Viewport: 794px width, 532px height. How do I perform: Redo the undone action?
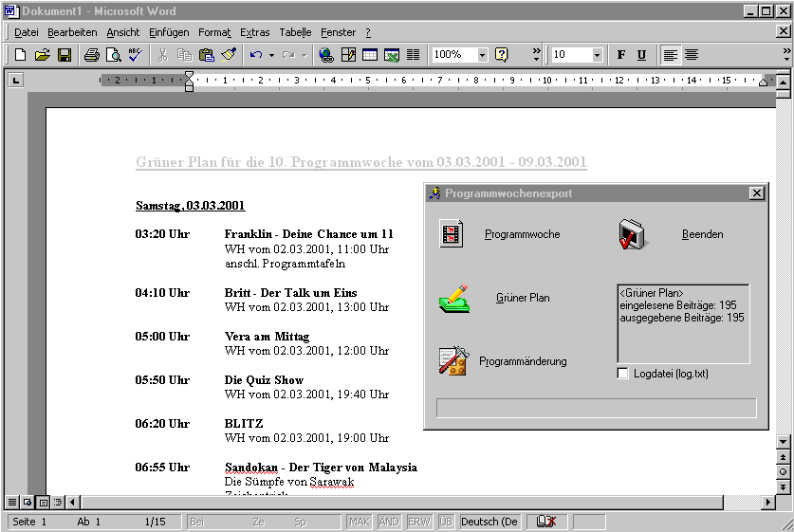click(288, 55)
